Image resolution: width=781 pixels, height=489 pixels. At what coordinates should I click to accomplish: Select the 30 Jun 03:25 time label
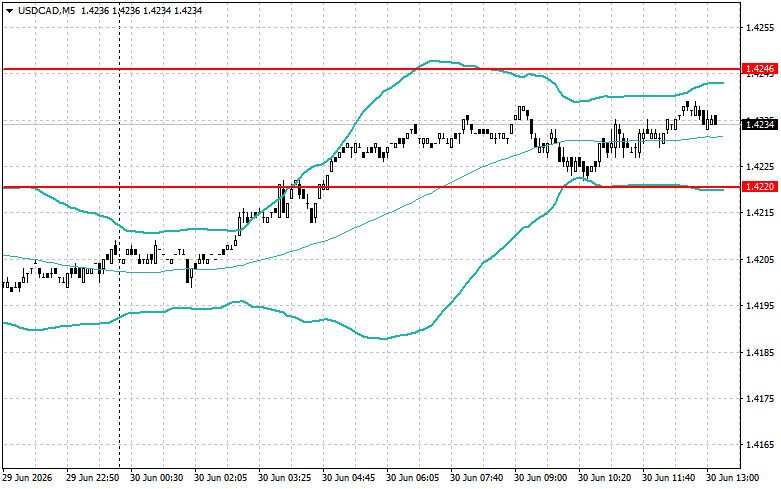(x=284, y=478)
